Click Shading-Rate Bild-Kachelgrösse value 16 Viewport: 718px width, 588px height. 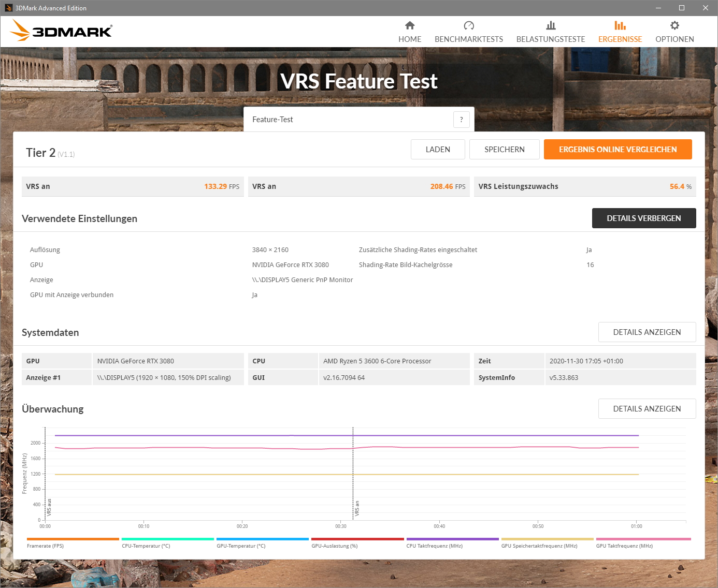[x=590, y=264]
